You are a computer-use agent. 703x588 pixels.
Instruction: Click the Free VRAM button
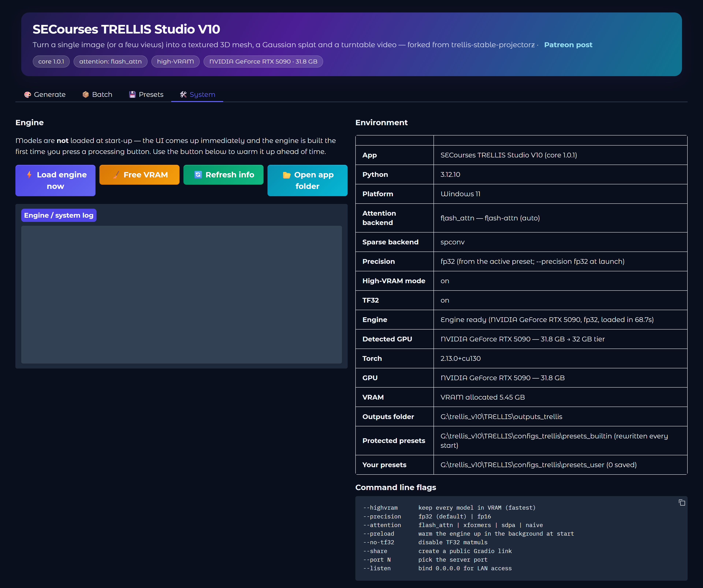point(140,175)
